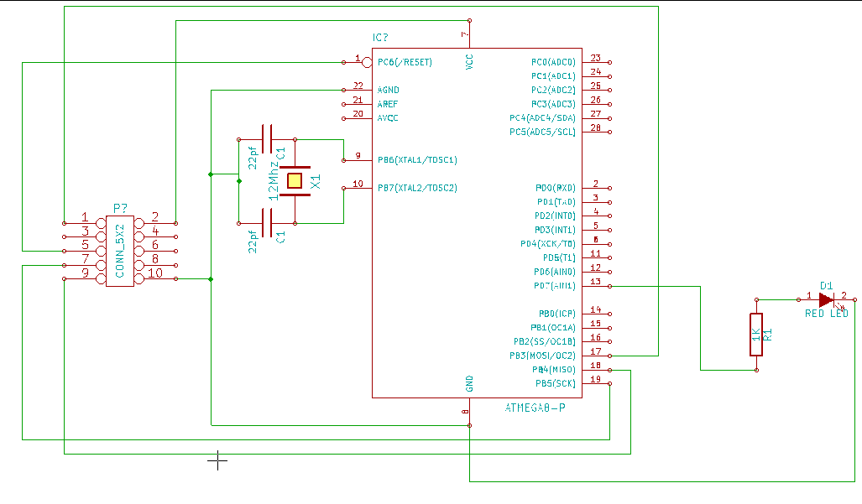Select capacitor symbol wired to PB6 XTAL1
The image size is (862, 504).
click(x=267, y=139)
